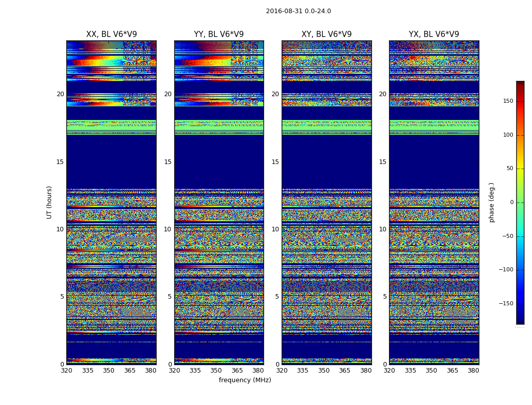Select the 'XX, BL V6*V9' panel title
Viewport: 532px width, 405px height.
pyautogui.click(x=111, y=34)
